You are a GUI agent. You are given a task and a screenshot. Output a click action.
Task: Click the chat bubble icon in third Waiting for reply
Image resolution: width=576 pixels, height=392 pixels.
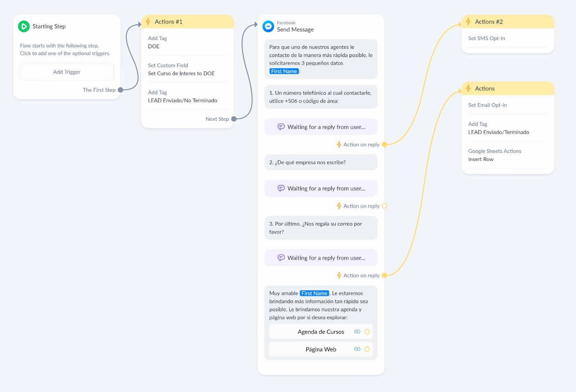[x=281, y=258]
